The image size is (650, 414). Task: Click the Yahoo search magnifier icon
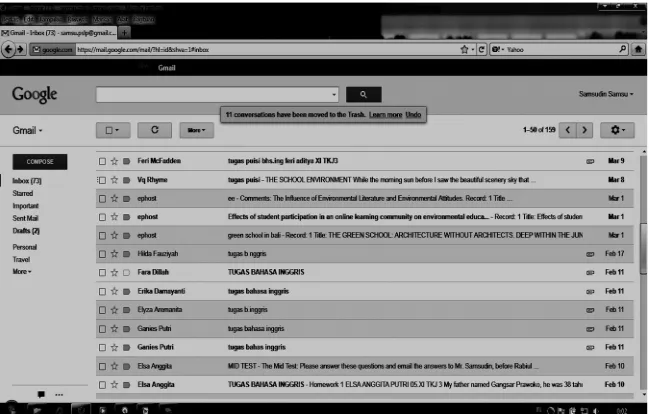(x=622, y=49)
